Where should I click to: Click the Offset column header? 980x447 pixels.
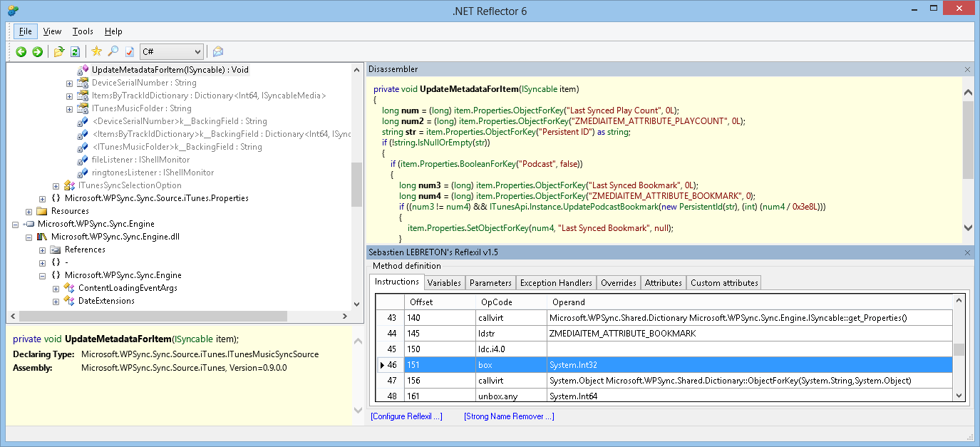[440, 302]
